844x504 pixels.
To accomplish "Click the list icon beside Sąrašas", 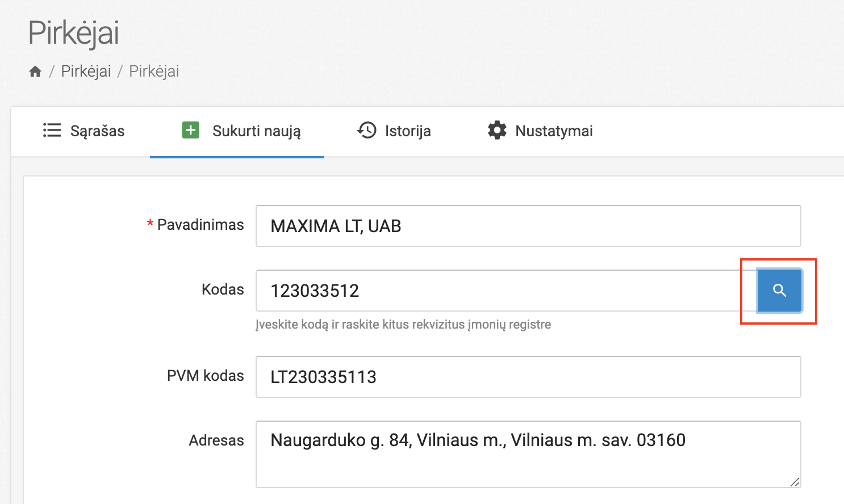I will 52,131.
